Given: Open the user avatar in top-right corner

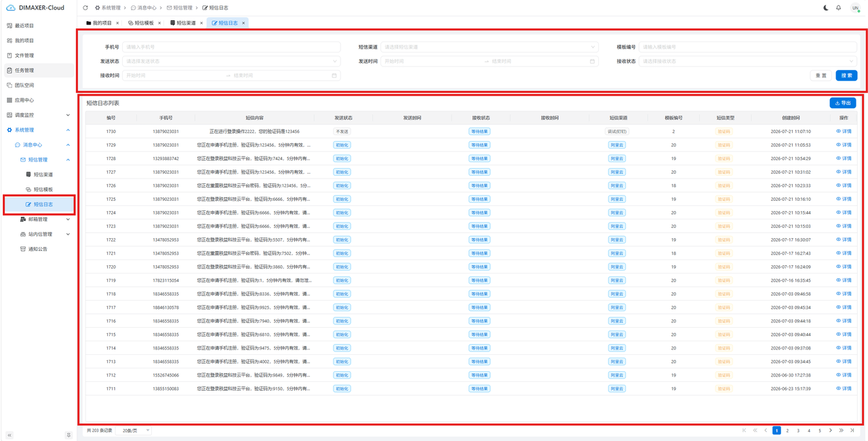Looking at the screenshot, I should [x=855, y=8].
